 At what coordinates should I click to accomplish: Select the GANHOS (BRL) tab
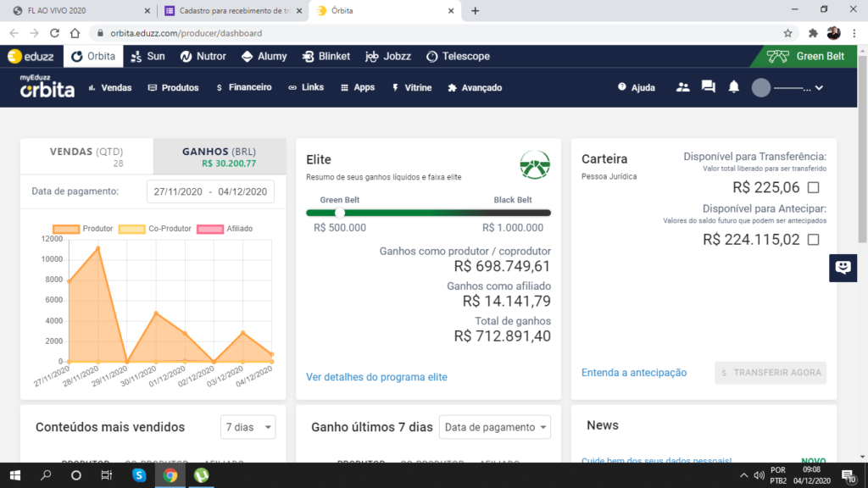tap(220, 157)
